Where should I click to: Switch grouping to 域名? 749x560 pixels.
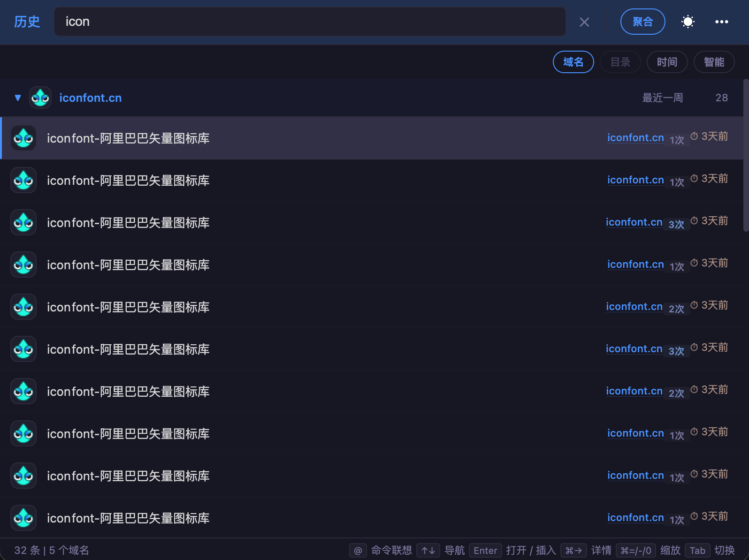573,62
